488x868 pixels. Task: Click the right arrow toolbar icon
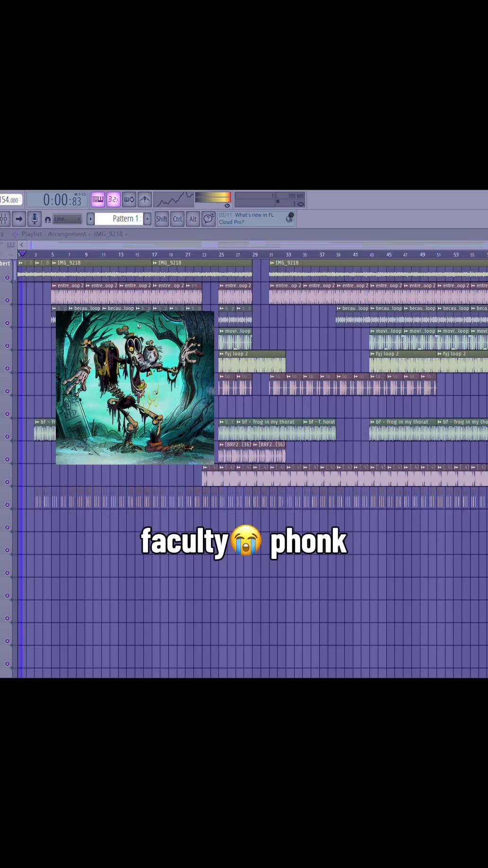tap(19, 219)
